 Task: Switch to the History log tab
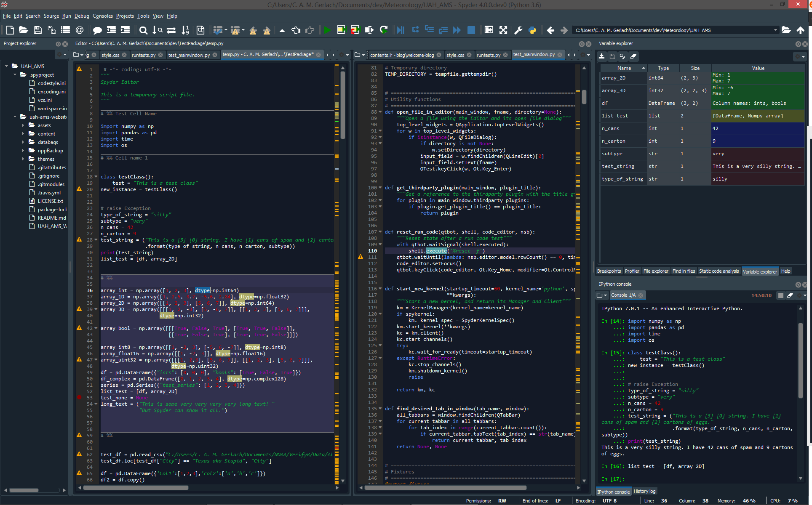(644, 491)
